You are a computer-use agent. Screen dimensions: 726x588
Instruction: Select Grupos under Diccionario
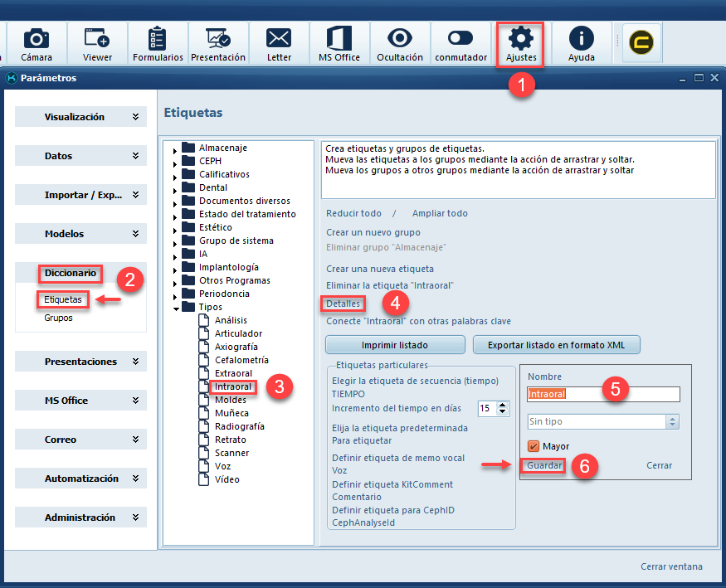coord(58,318)
